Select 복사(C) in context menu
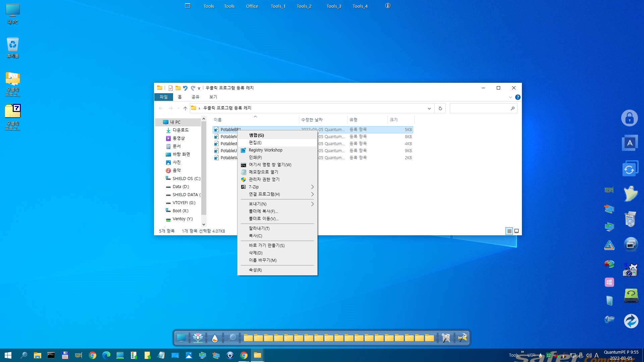644x362 pixels. click(277, 236)
